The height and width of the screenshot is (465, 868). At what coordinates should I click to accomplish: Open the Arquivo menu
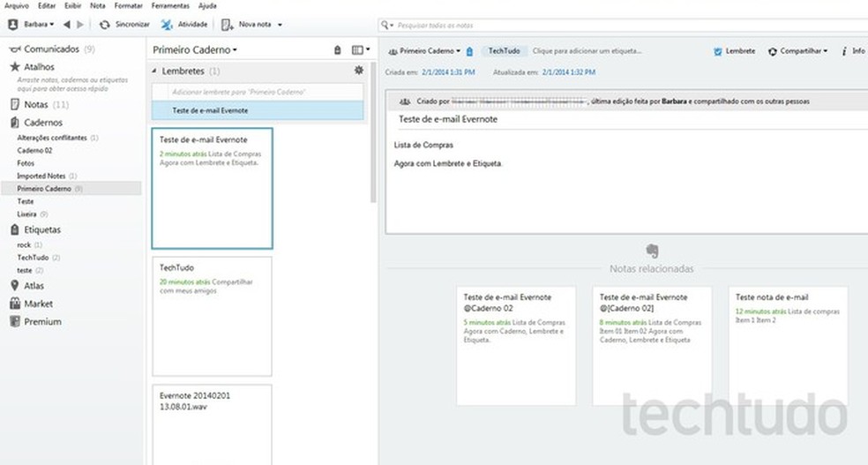click(16, 5)
